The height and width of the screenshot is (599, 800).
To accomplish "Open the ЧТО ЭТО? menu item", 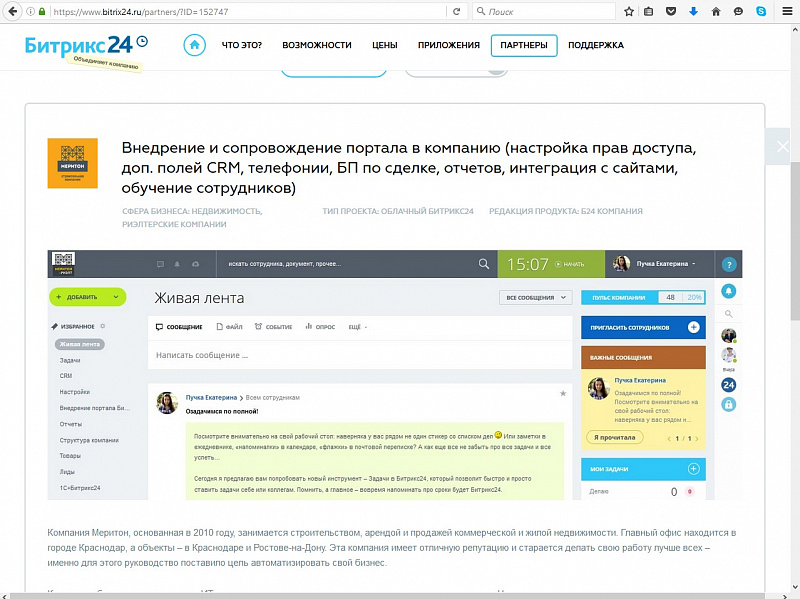I will [x=241, y=45].
